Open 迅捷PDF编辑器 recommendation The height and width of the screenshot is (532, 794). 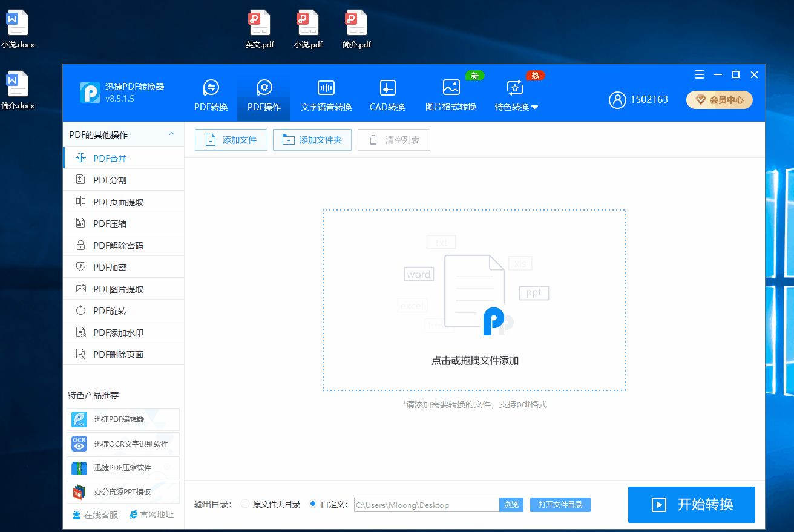[x=123, y=419]
